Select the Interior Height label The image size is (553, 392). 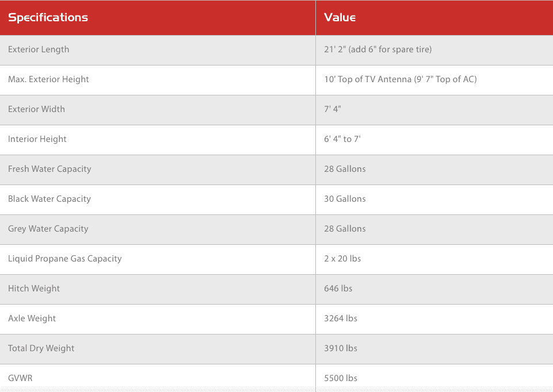coord(37,139)
